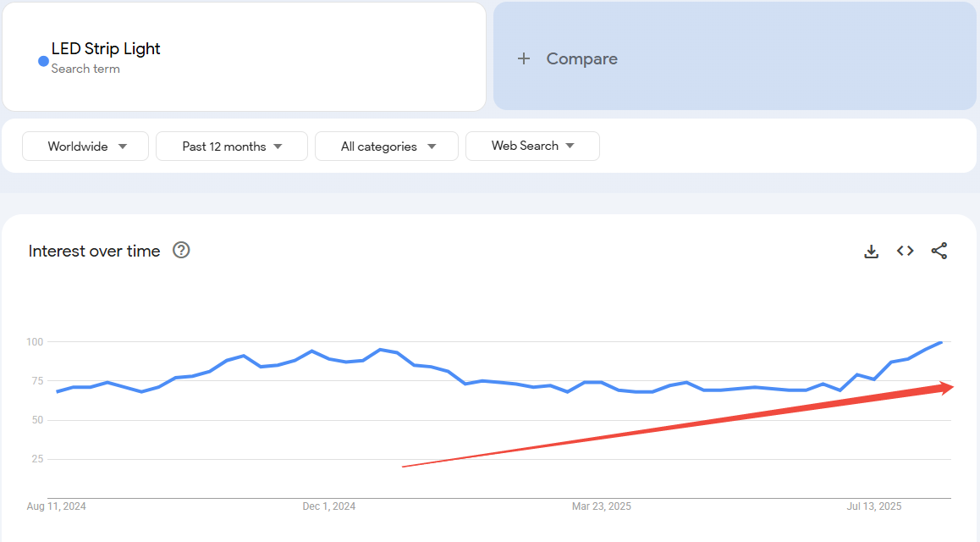Open help for Interest over time

[181, 250]
